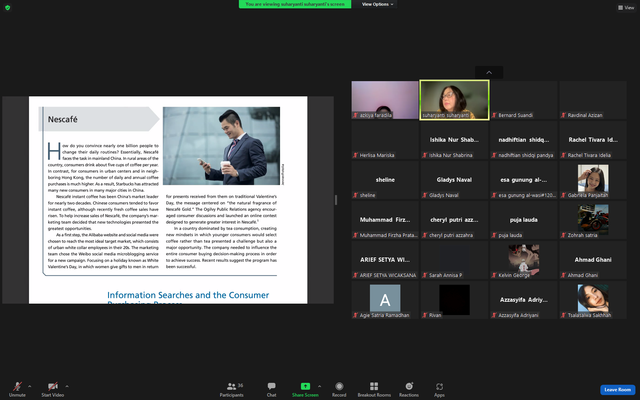
Task: Select Gladys Naval's participant tile
Action: [x=454, y=180]
